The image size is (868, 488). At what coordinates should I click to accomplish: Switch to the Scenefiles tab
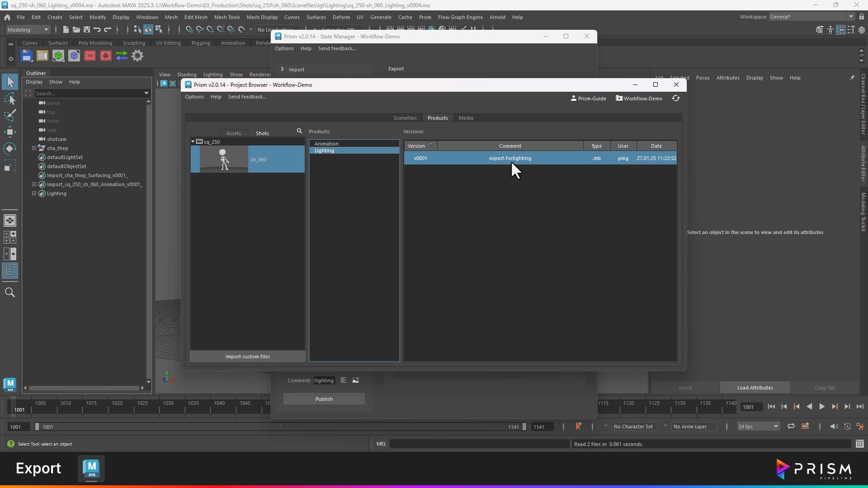click(405, 118)
